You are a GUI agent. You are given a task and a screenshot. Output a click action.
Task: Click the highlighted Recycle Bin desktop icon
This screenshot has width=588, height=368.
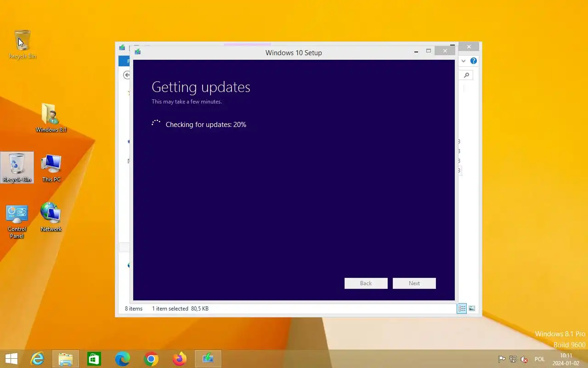click(x=17, y=167)
